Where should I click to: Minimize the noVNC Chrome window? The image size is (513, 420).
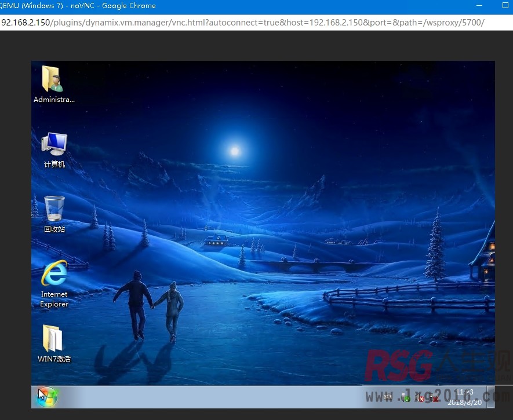click(479, 6)
